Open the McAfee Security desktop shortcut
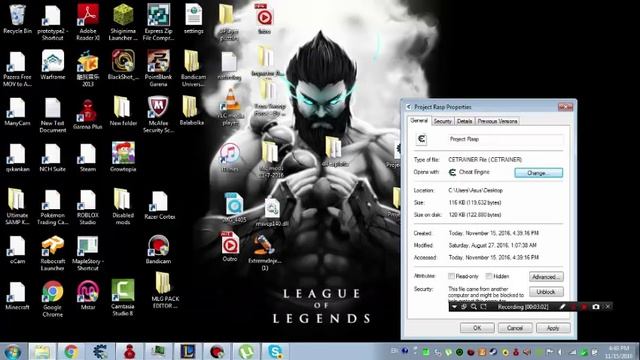Viewport: 640px width, 360px height. tap(158, 114)
